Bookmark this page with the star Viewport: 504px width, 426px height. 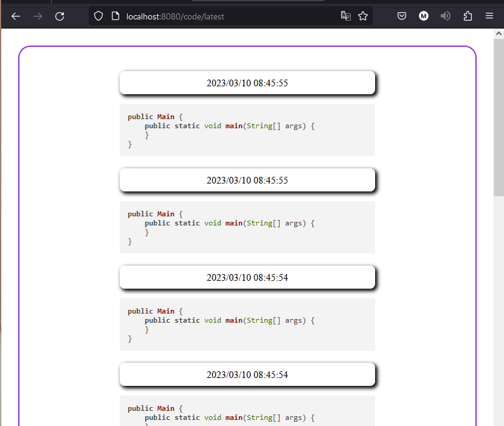[x=363, y=16]
